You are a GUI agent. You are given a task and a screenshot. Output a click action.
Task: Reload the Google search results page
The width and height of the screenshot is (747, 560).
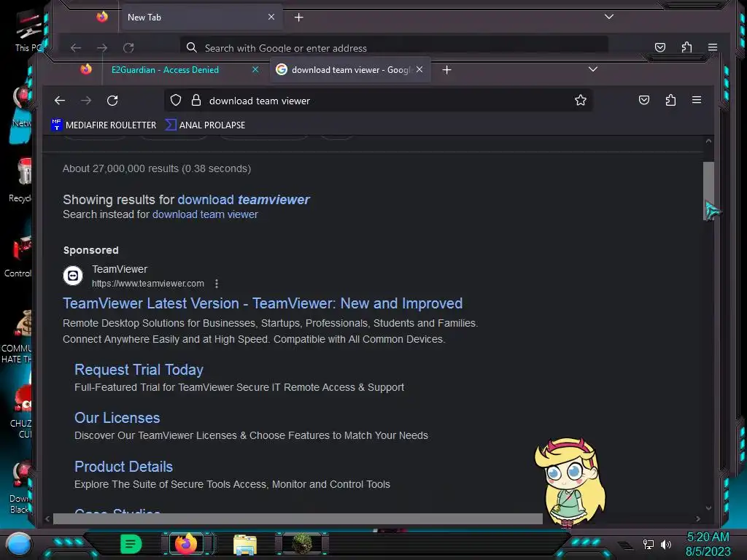click(112, 101)
